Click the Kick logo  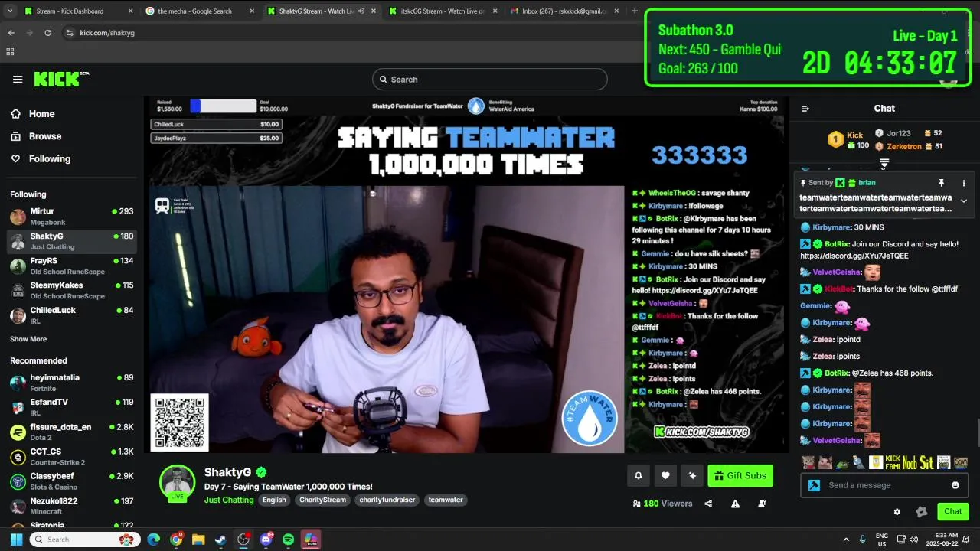(x=60, y=79)
